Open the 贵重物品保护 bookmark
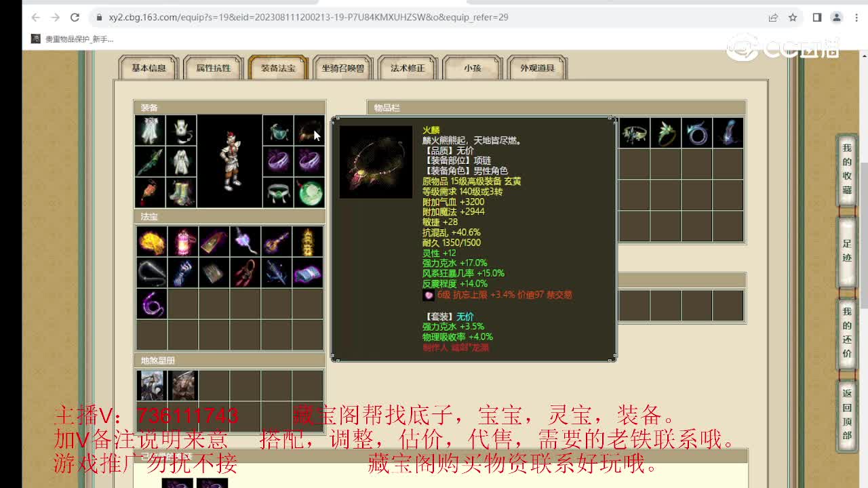Viewport: 868px width, 488px height. (73, 39)
